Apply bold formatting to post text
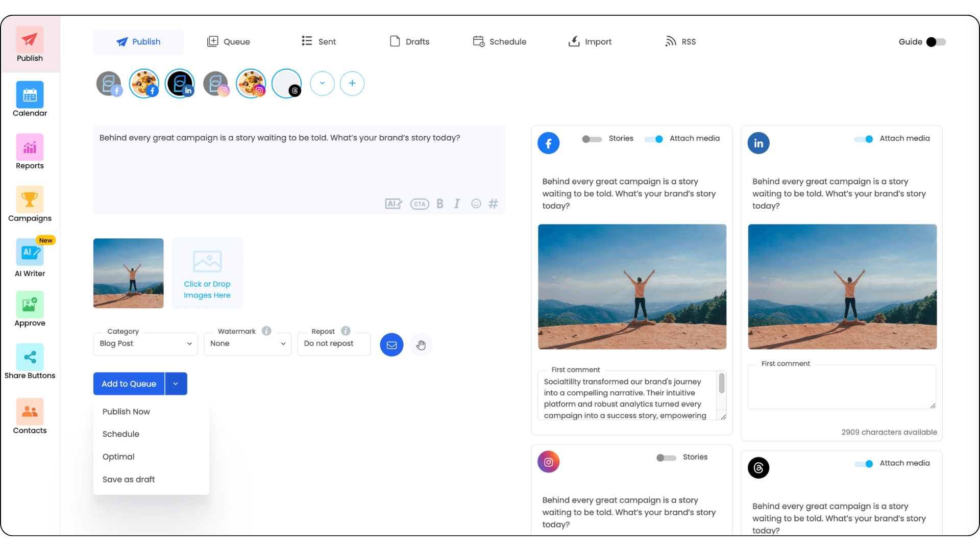 439,204
